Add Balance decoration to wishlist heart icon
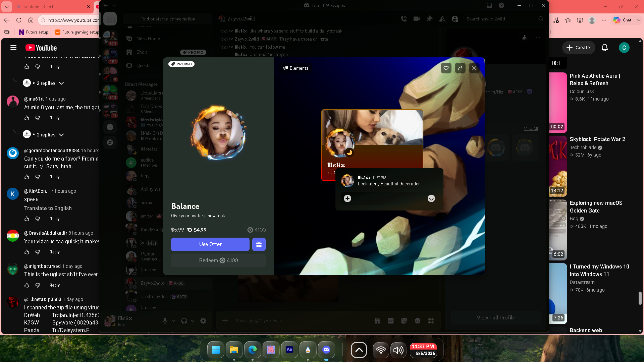The image size is (644, 362). 446,68
